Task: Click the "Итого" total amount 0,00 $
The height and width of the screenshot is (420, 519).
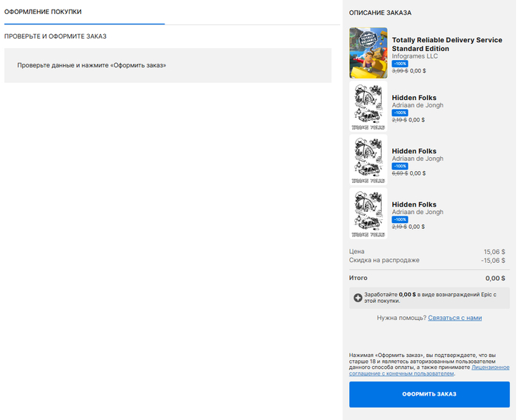Action: point(495,279)
